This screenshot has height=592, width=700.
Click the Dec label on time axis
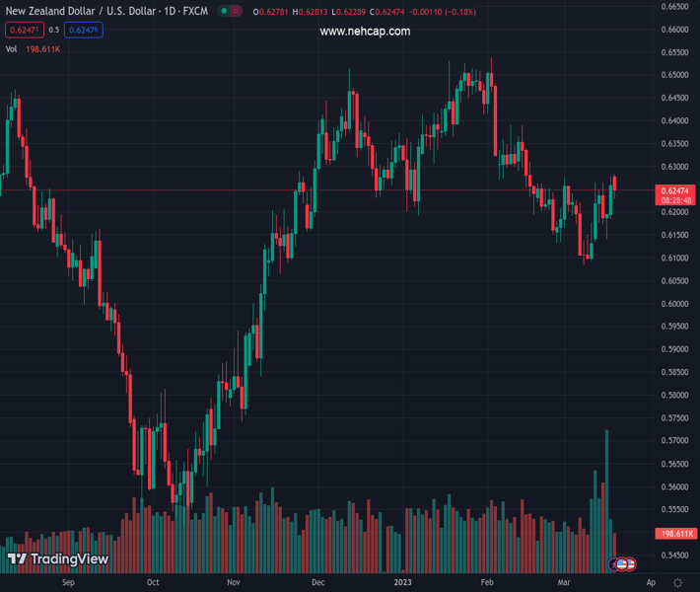(317, 583)
